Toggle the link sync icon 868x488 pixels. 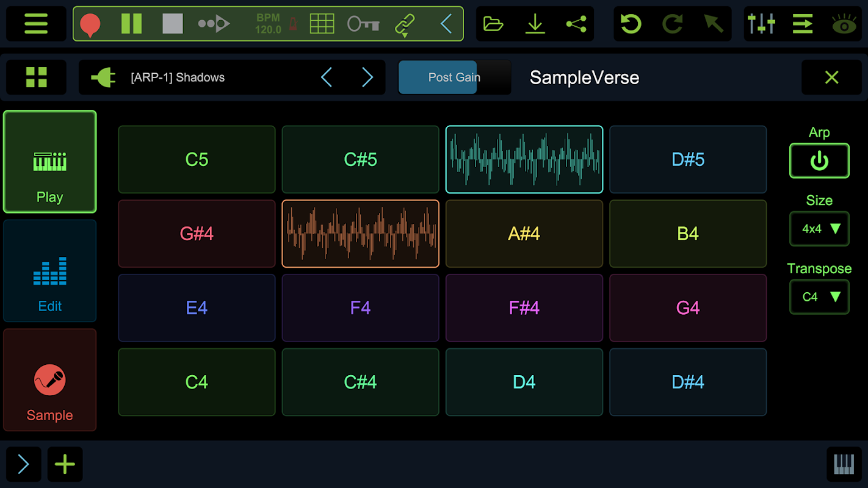click(x=404, y=24)
